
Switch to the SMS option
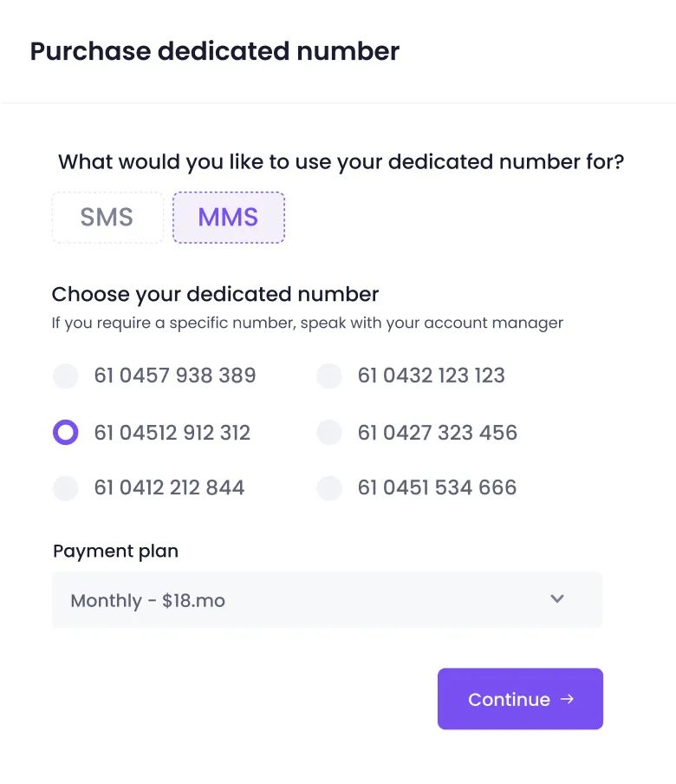click(107, 217)
